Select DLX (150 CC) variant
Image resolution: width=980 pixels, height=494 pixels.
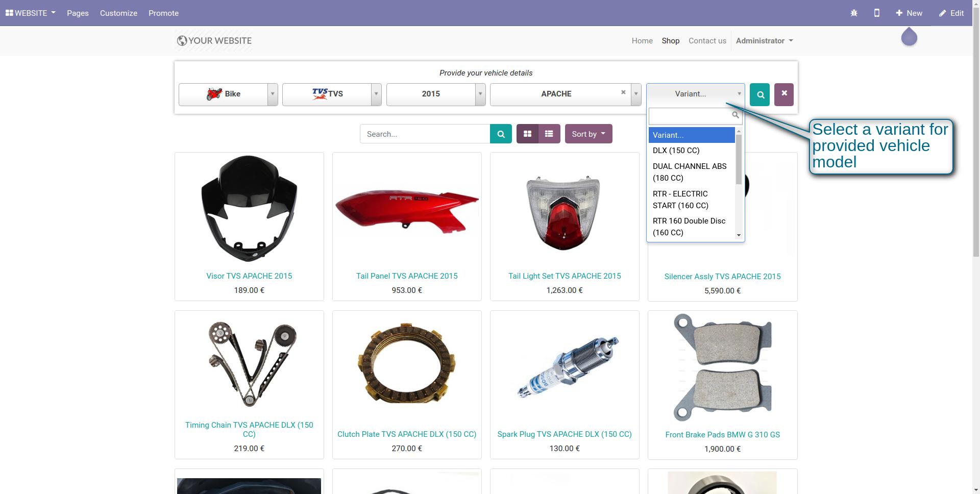(x=692, y=151)
